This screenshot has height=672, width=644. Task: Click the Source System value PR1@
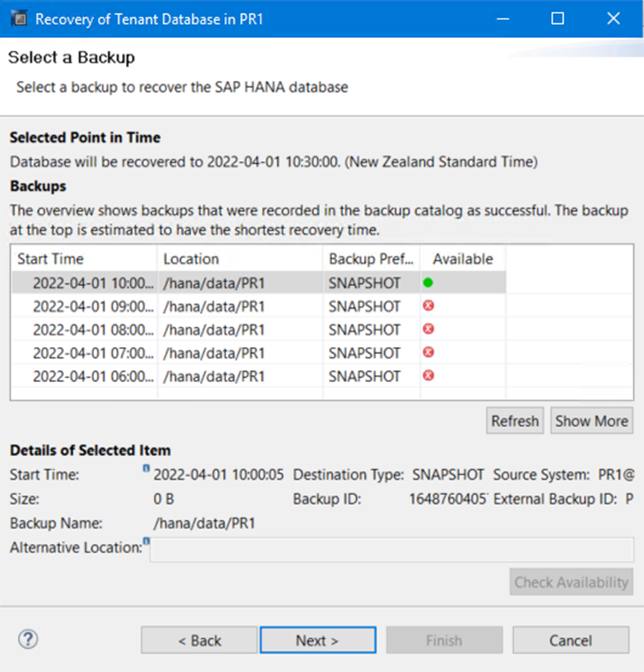pyautogui.click(x=616, y=475)
